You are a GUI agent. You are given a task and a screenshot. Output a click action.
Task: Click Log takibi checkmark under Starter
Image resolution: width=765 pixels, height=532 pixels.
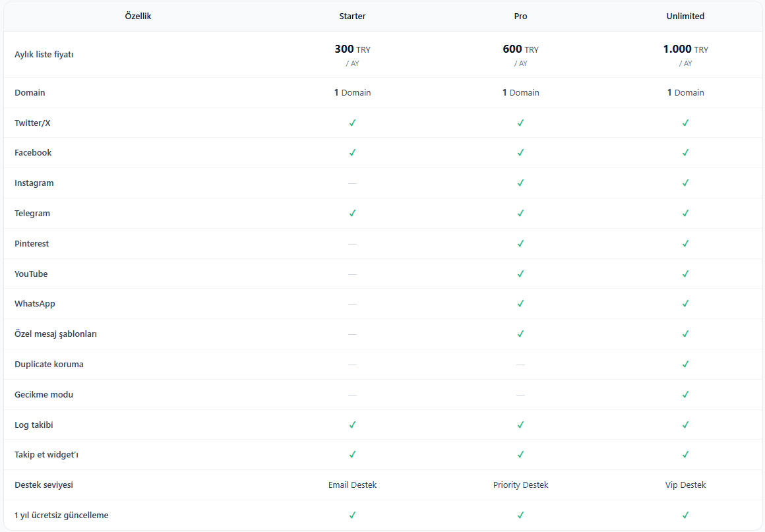pyautogui.click(x=352, y=425)
